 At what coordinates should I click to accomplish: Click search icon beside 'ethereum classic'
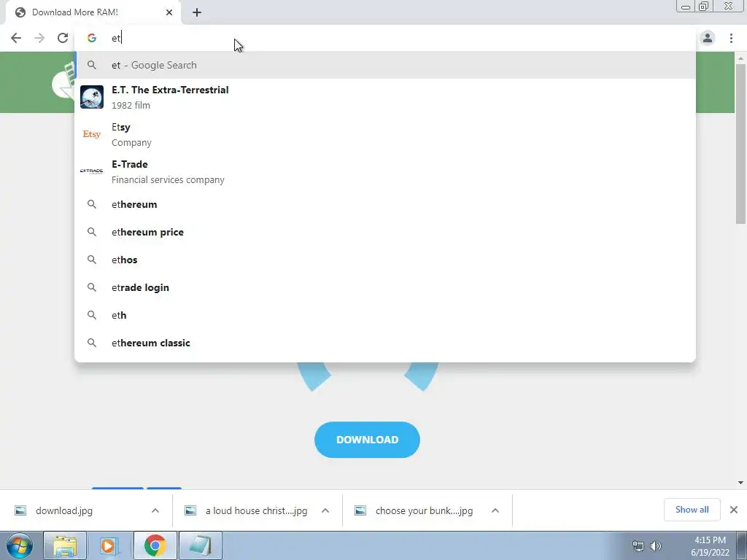[x=92, y=343]
